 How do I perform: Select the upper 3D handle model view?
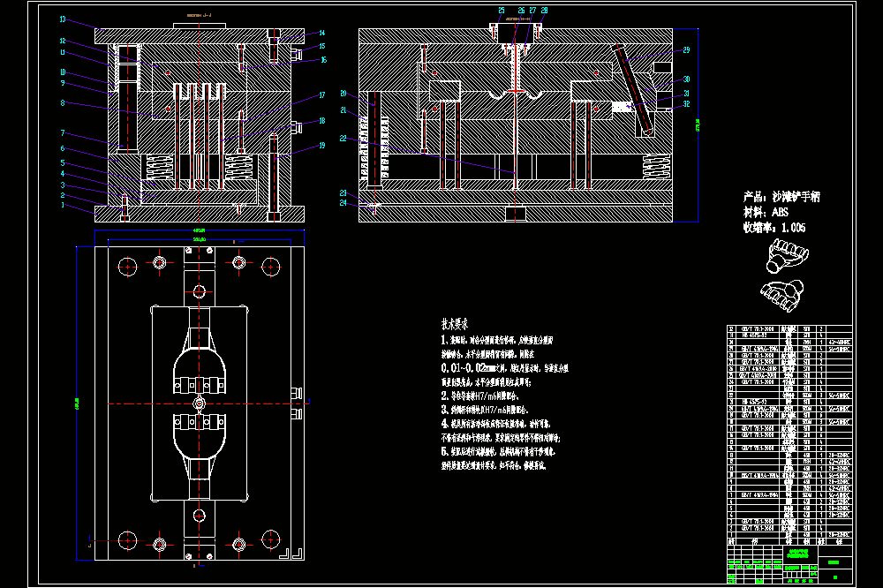pos(788,256)
